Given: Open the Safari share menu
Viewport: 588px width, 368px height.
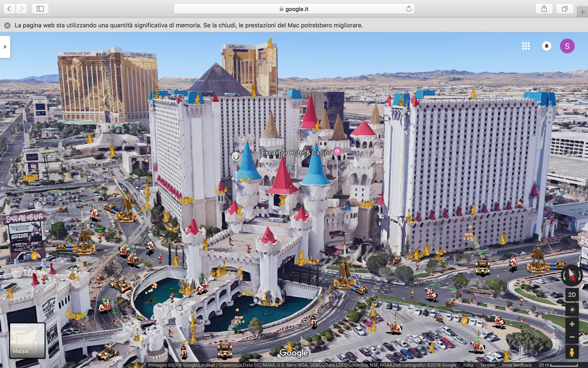Looking at the screenshot, I should [x=544, y=9].
